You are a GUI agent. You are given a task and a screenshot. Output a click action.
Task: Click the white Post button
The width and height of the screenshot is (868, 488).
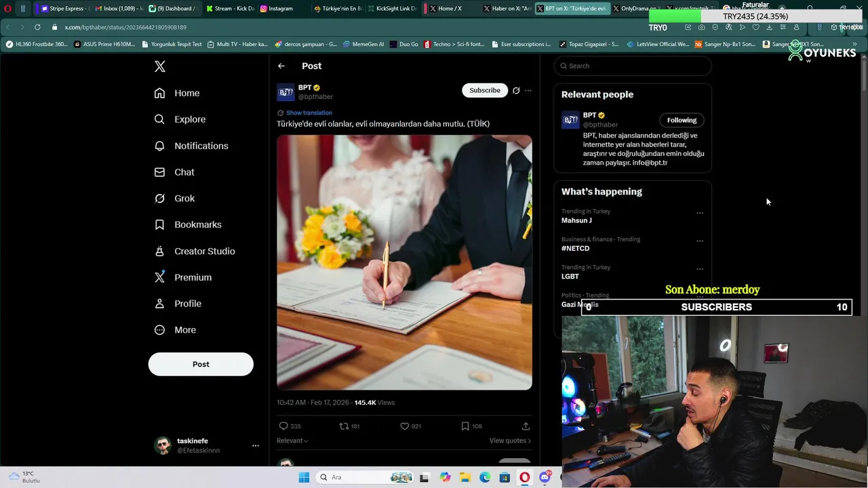tap(201, 364)
